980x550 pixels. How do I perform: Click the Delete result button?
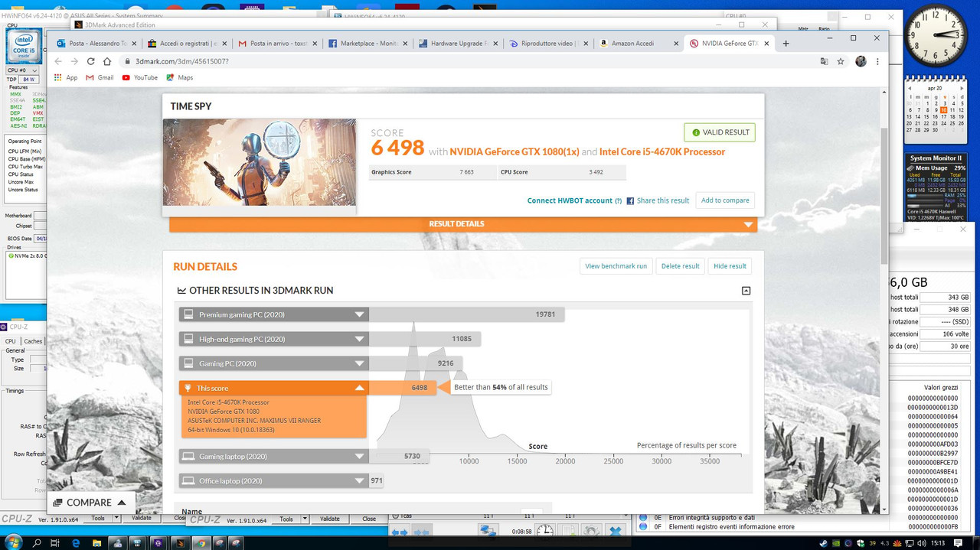click(680, 266)
